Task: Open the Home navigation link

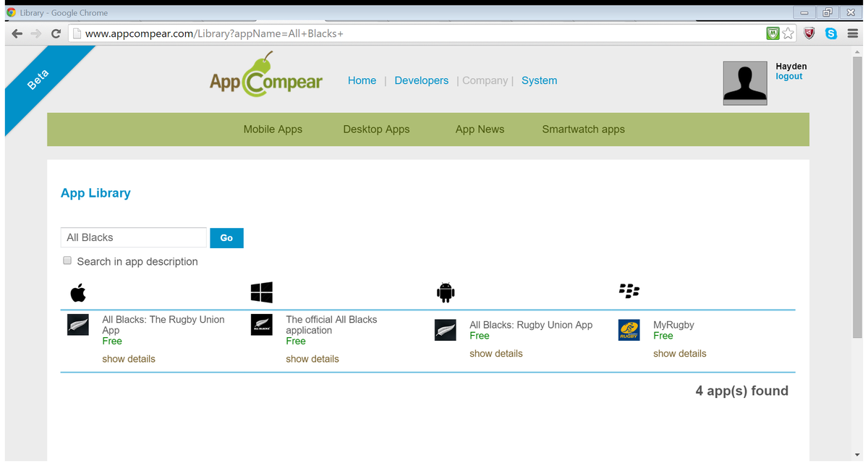Action: 362,80
